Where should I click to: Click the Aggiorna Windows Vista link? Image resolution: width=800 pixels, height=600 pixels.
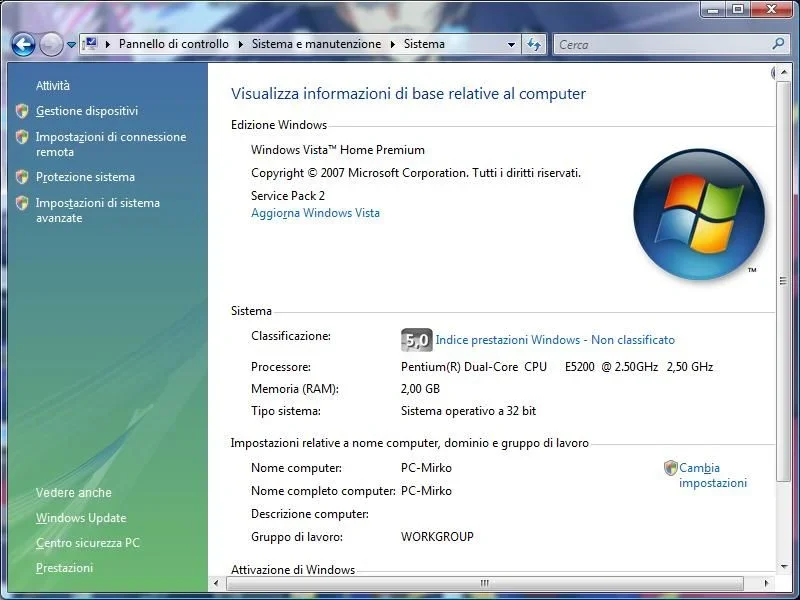tap(315, 213)
